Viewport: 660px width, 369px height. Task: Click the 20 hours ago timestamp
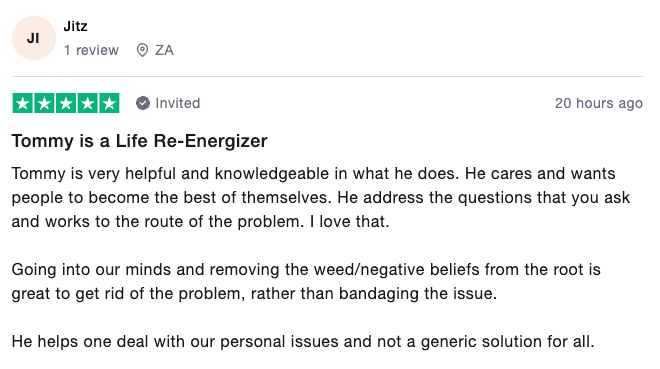click(x=599, y=103)
